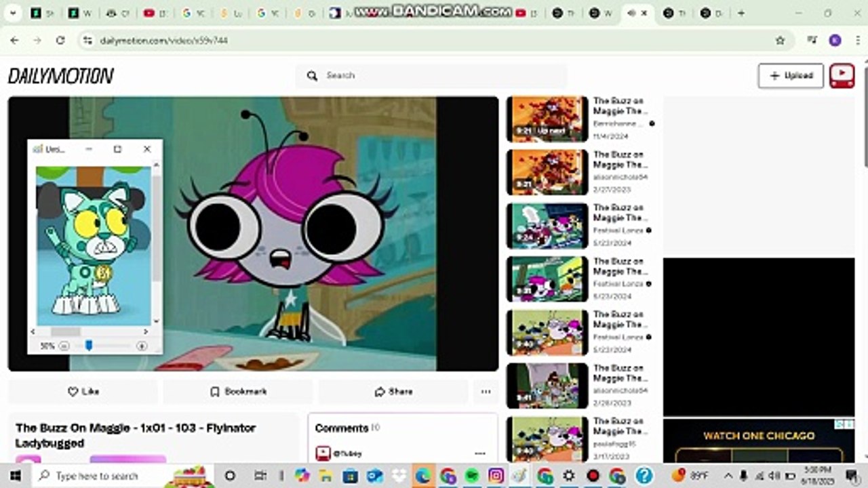
Task: Open options for the @Tubey comment
Action: point(480,453)
